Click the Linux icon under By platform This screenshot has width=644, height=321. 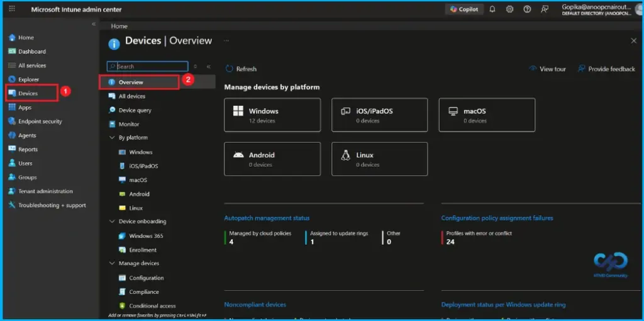click(x=122, y=208)
